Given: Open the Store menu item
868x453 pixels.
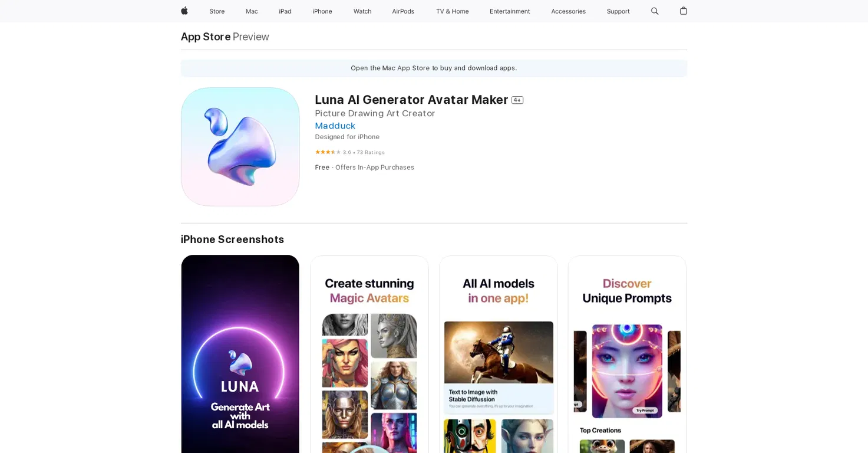Looking at the screenshot, I should coord(217,11).
